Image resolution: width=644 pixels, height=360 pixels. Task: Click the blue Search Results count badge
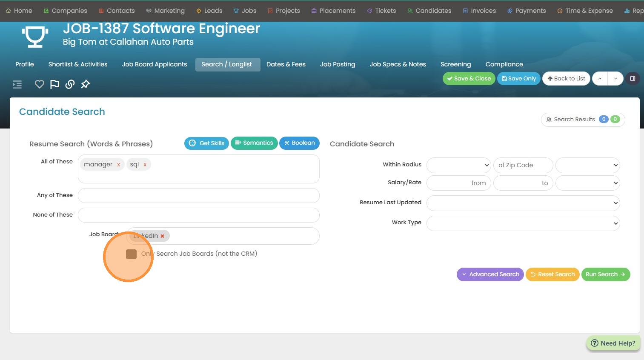(x=604, y=120)
